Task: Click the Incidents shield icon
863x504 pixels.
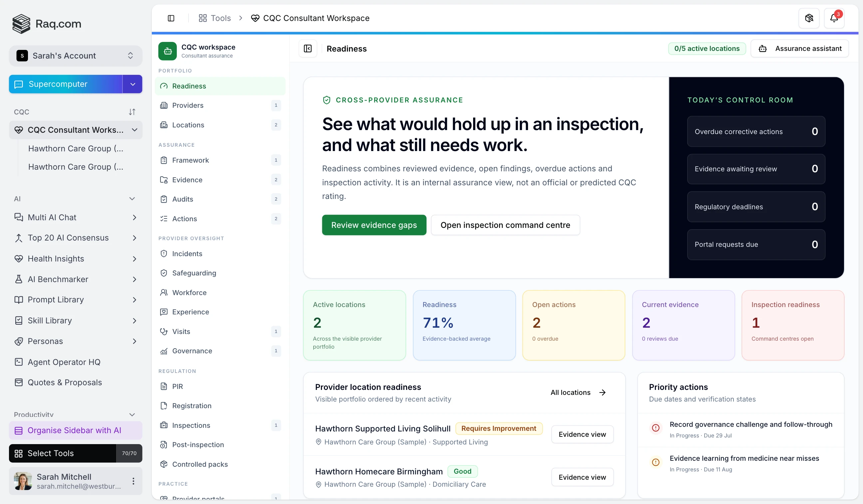Action: click(x=164, y=253)
